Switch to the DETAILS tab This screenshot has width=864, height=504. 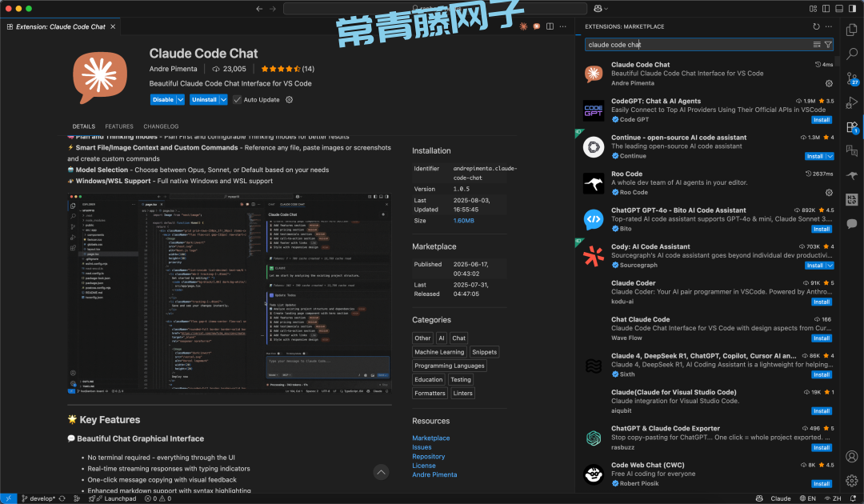(x=84, y=126)
